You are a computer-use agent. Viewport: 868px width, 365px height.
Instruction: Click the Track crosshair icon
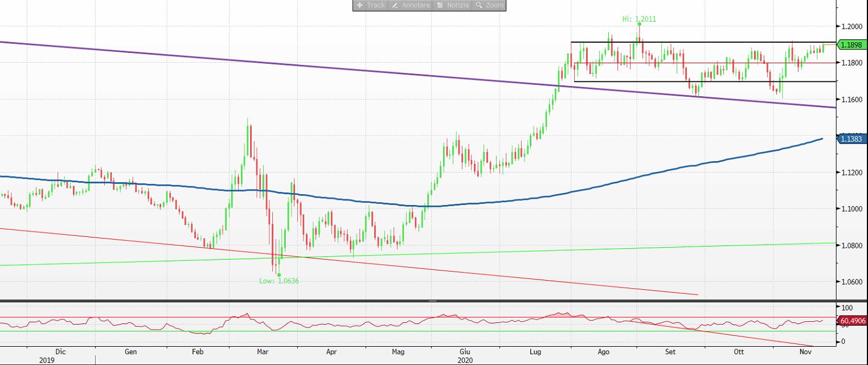(359, 5)
